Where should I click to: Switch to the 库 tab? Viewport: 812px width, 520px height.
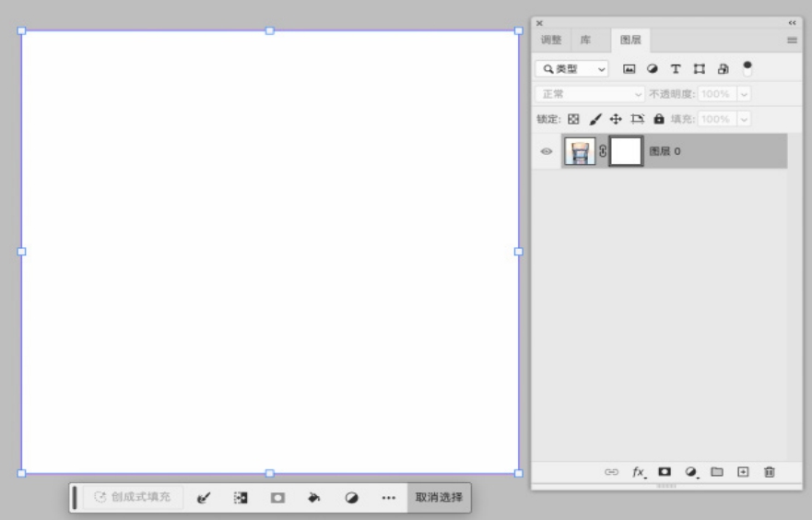(585, 41)
